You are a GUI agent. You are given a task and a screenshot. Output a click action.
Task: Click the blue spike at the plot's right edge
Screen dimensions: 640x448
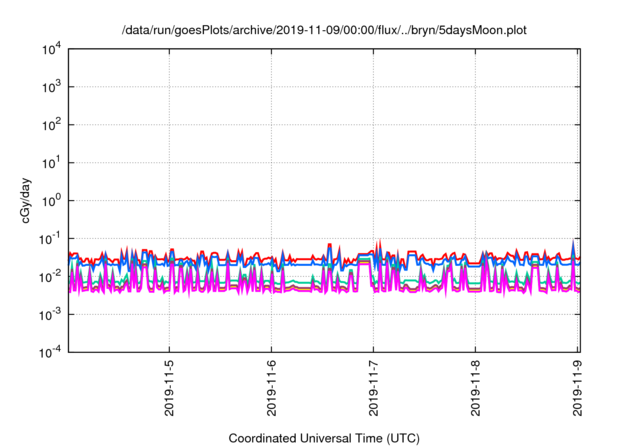(573, 242)
